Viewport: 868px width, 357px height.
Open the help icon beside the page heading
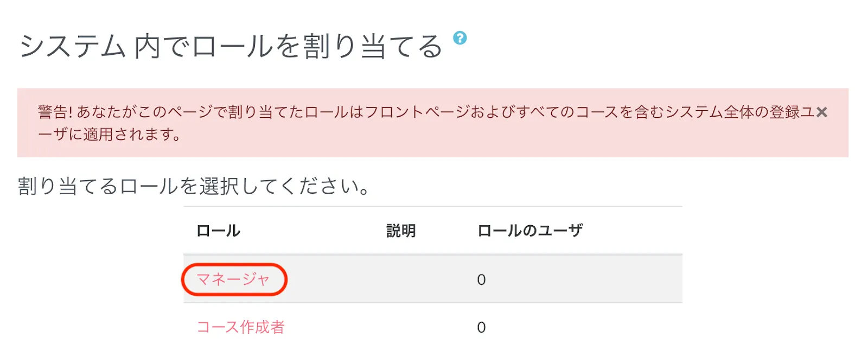click(x=459, y=38)
